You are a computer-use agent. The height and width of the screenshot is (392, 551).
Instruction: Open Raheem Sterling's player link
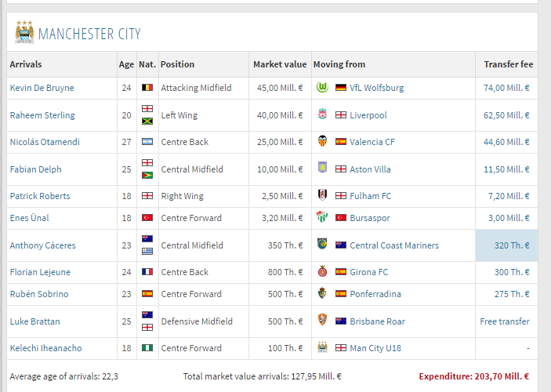(x=42, y=115)
